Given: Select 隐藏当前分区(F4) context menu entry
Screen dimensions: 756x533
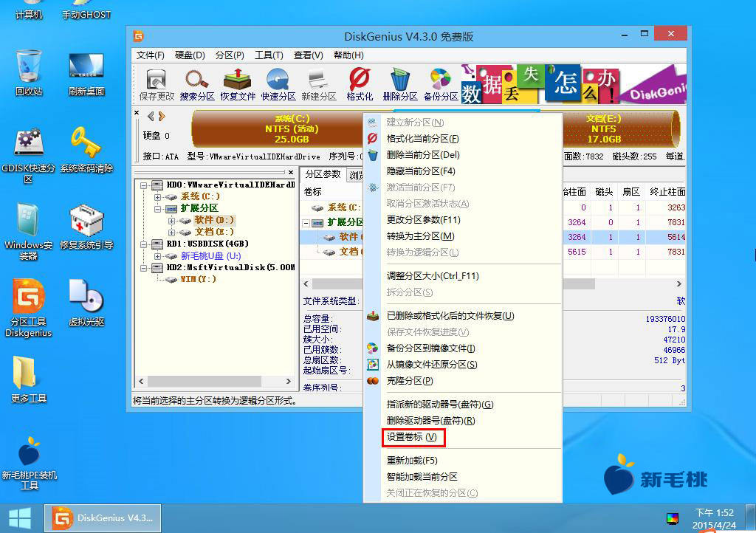Looking at the screenshot, I should coord(463,171).
